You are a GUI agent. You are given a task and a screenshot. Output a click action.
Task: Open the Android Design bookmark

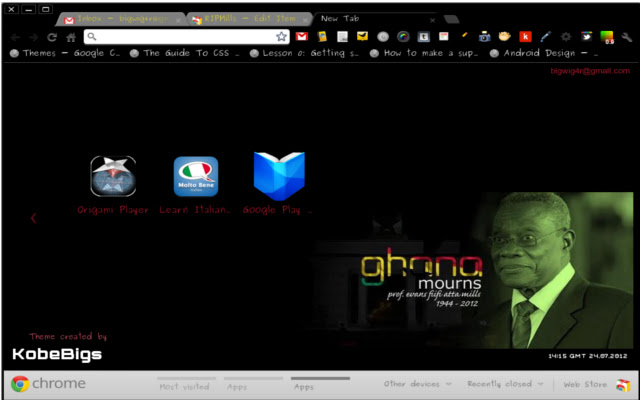click(544, 53)
